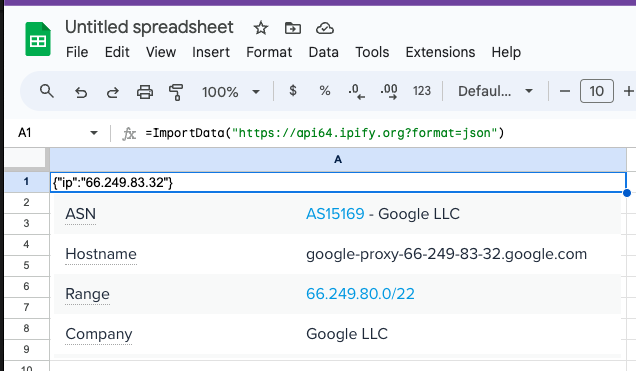
Task: Click the select-all corner box
Action: click(25, 159)
